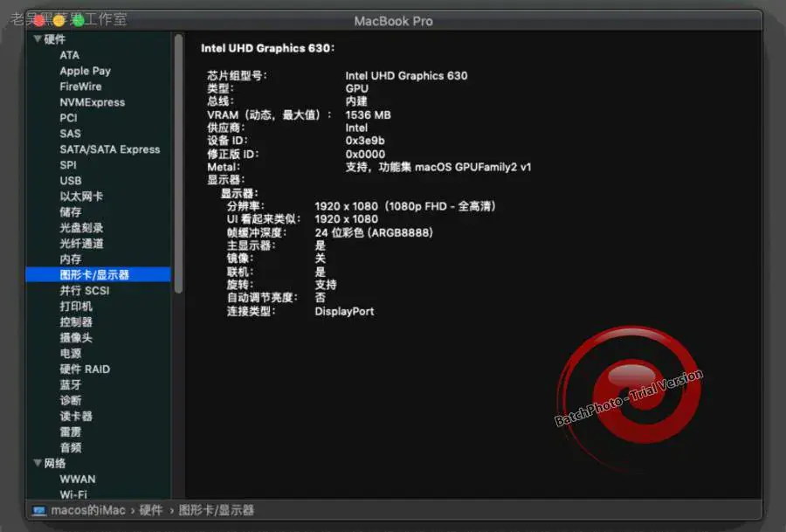Open the USB hardware entry
The image size is (786, 532).
(x=71, y=181)
